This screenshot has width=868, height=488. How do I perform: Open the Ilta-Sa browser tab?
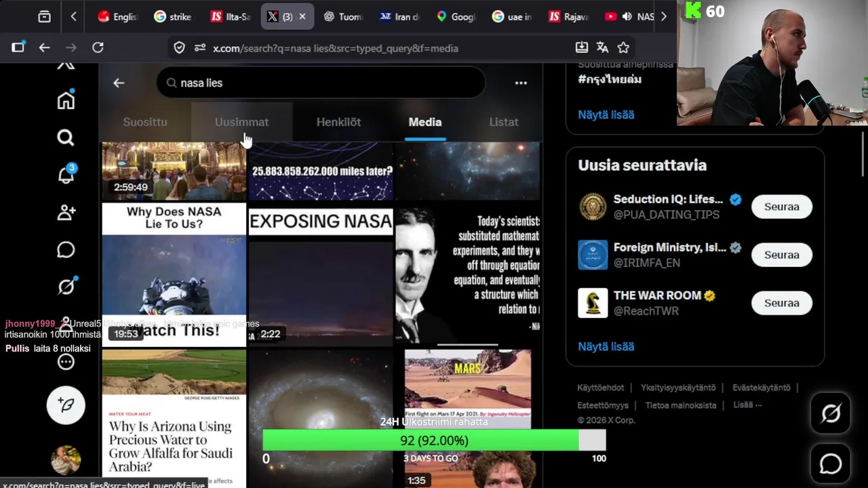(230, 16)
